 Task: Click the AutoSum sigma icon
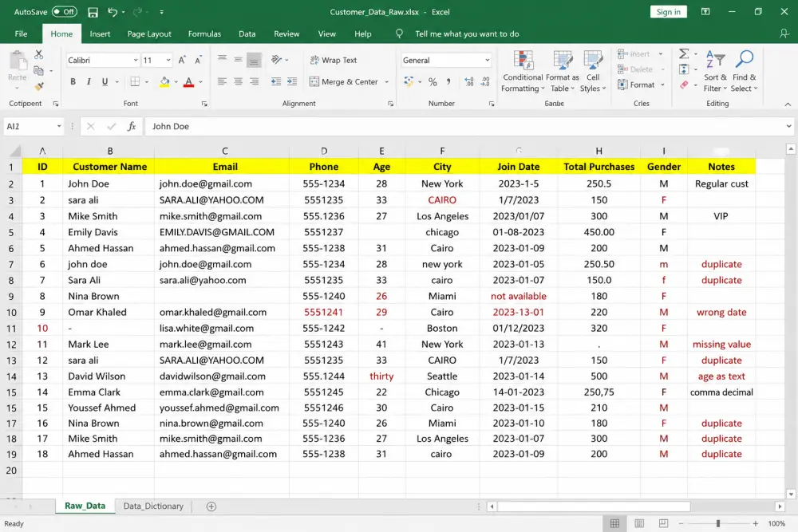tap(684, 53)
